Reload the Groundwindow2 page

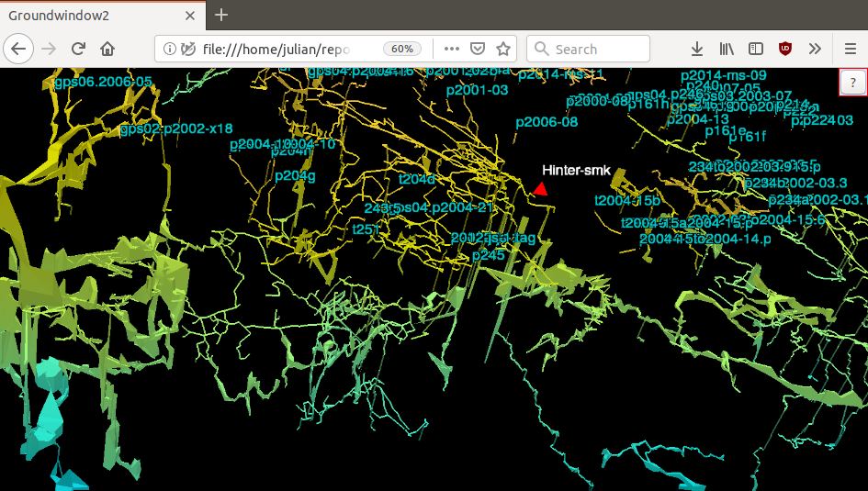click(x=78, y=49)
